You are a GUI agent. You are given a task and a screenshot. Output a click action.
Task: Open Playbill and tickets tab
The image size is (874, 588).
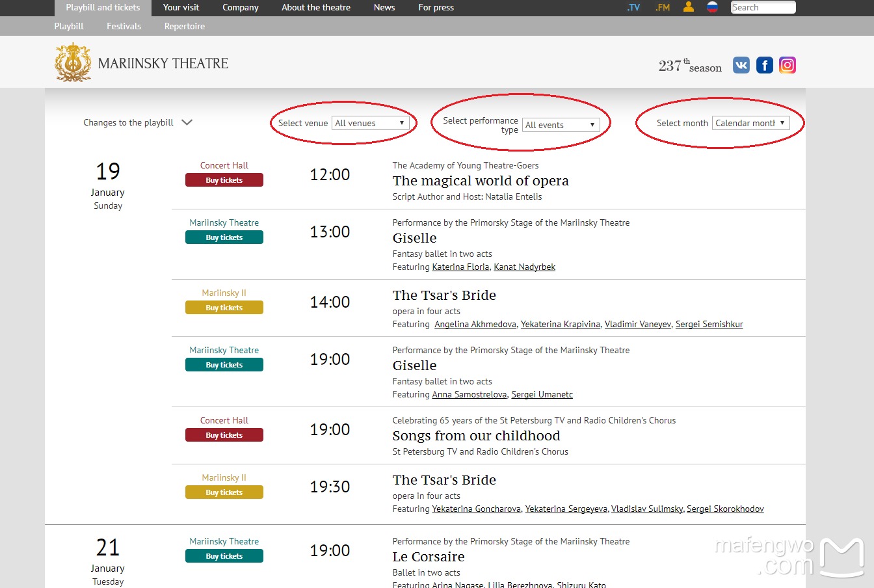click(103, 8)
